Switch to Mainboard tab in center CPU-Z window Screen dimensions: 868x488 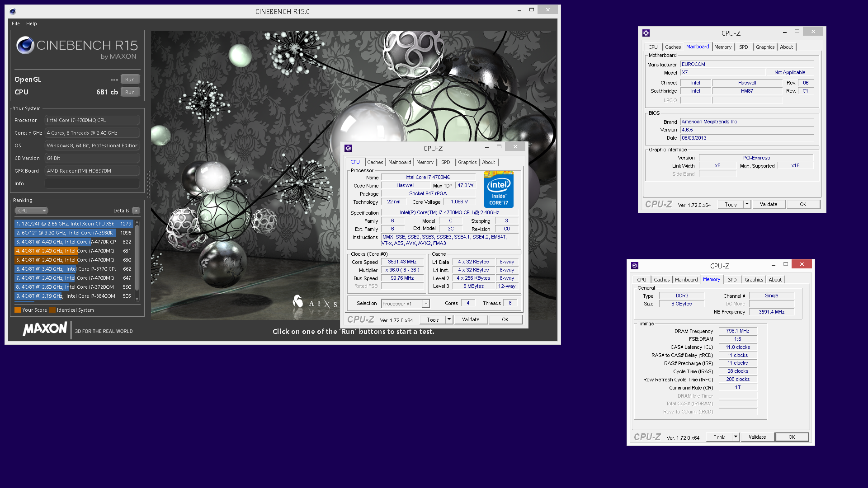(400, 162)
